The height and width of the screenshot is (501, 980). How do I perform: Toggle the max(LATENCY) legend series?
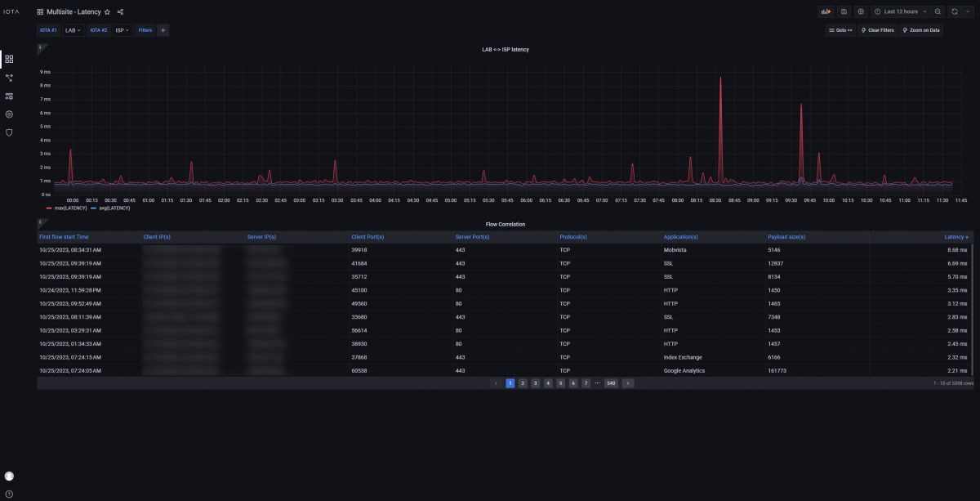[68, 208]
